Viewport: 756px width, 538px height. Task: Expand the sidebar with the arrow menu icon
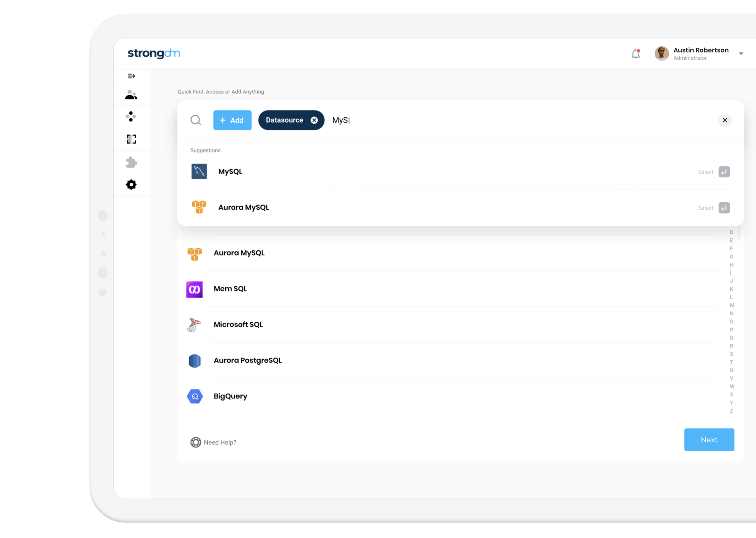pyautogui.click(x=131, y=76)
